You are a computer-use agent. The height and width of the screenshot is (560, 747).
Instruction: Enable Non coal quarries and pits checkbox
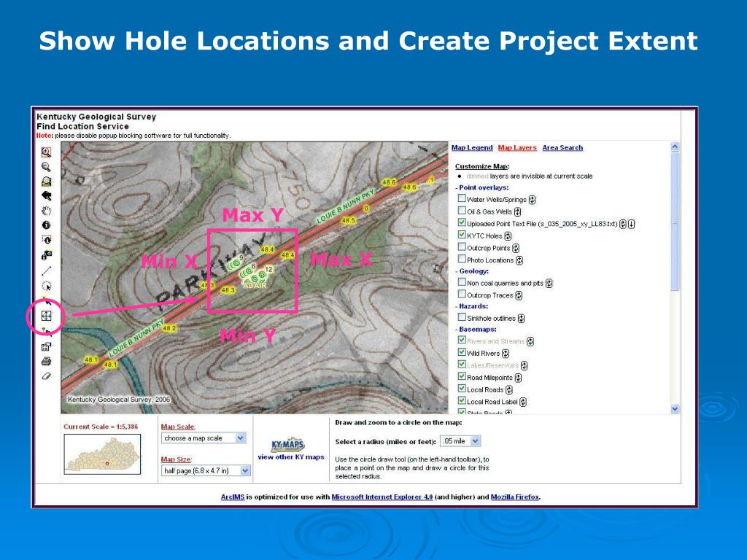[462, 282]
